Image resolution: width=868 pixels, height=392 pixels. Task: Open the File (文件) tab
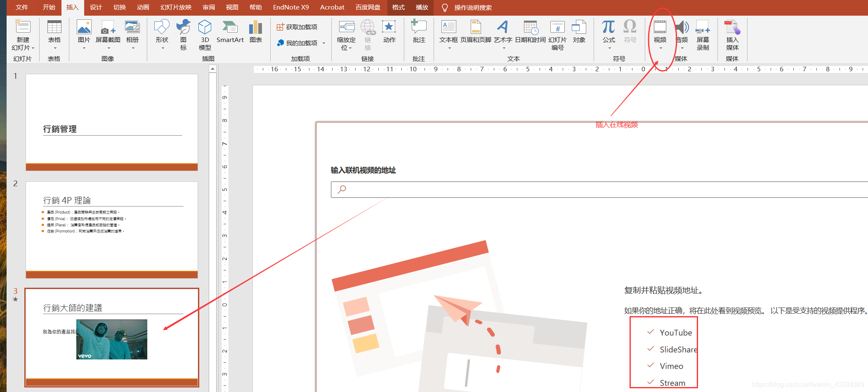pyautogui.click(x=22, y=7)
